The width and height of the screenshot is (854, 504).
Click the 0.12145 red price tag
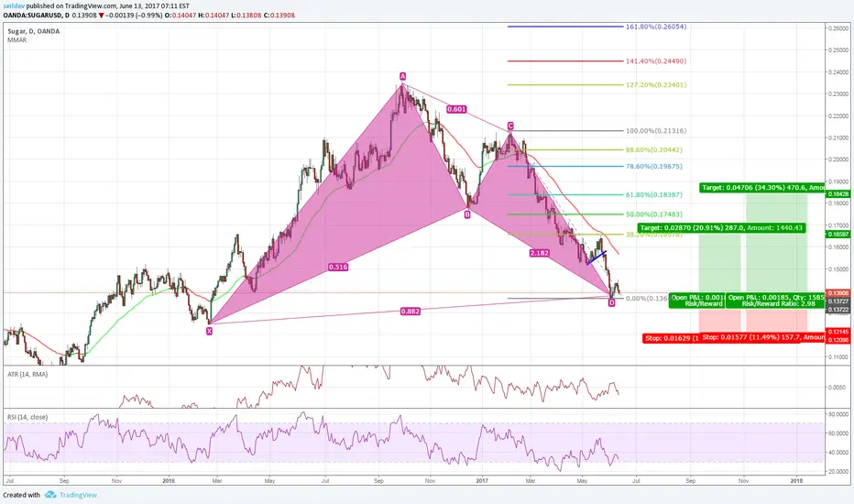pyautogui.click(x=838, y=332)
